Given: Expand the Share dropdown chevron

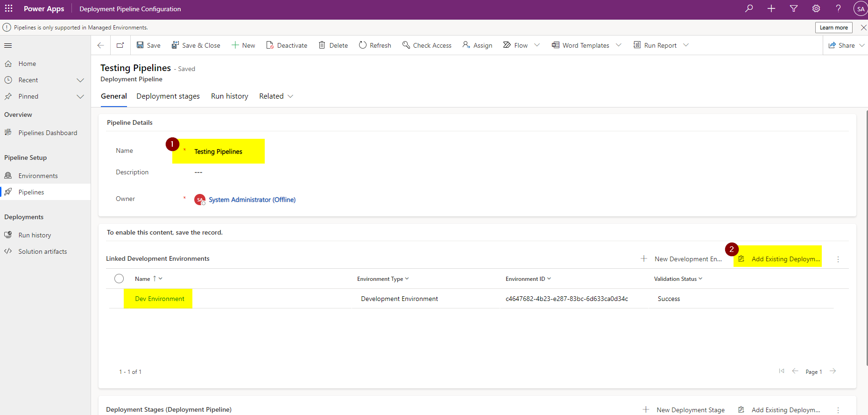Looking at the screenshot, I should click(862, 45).
